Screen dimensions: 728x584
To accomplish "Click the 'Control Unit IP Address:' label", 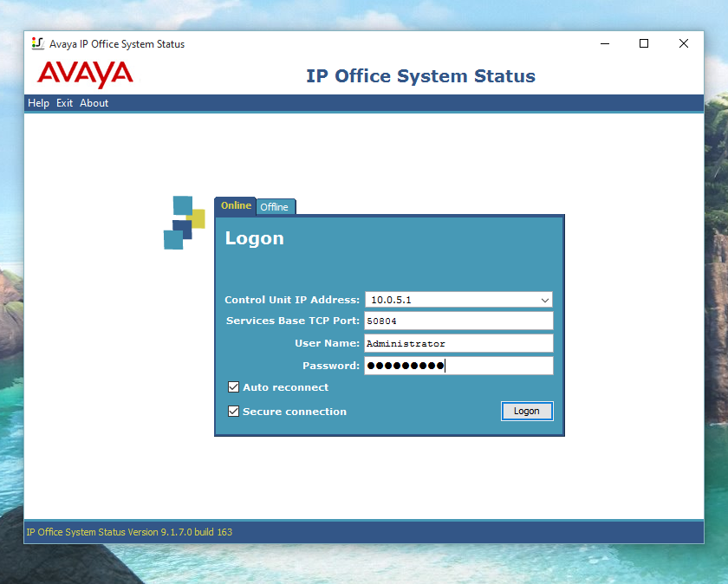I will (292, 300).
